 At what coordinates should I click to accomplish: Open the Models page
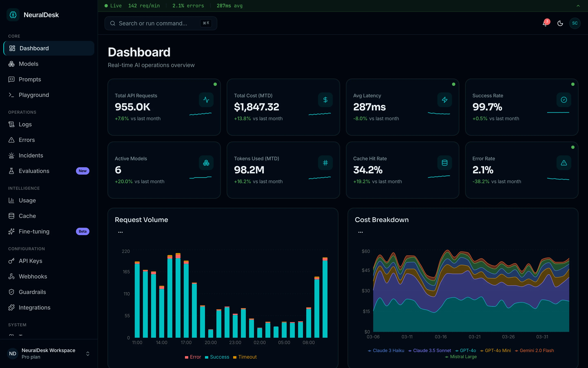(49, 64)
